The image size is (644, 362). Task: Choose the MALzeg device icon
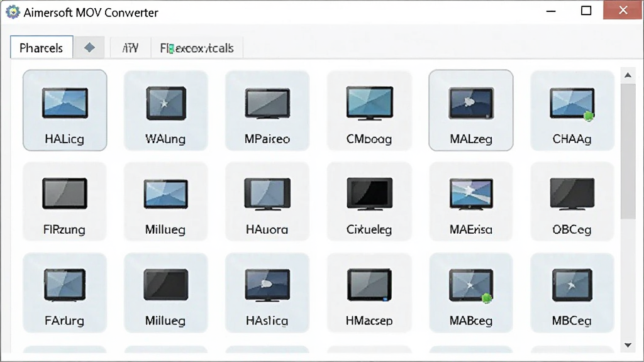point(471,110)
